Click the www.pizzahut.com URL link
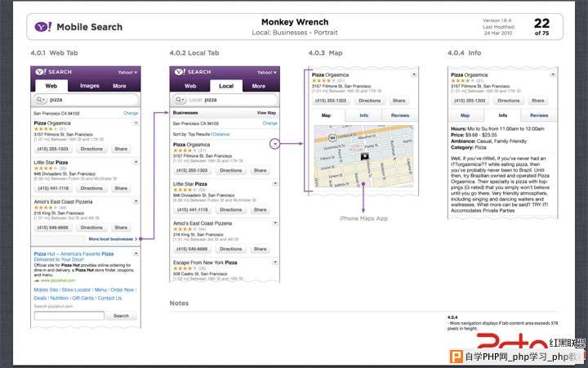588x368 pixels. point(58,280)
